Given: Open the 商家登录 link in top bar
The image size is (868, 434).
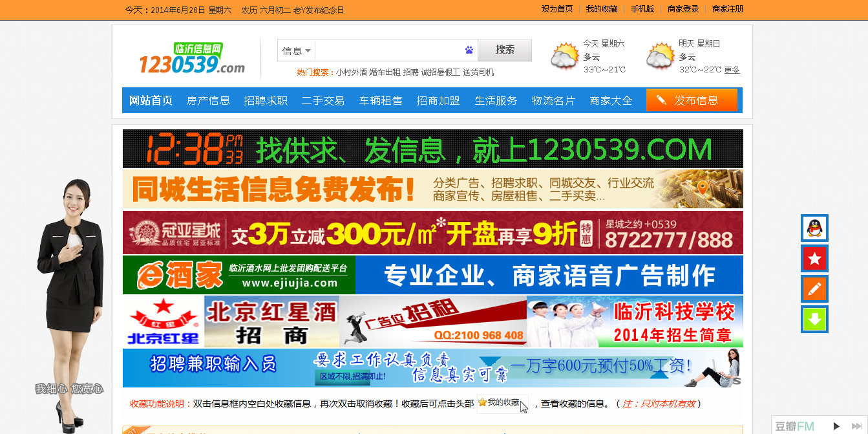Looking at the screenshot, I should click(683, 9).
